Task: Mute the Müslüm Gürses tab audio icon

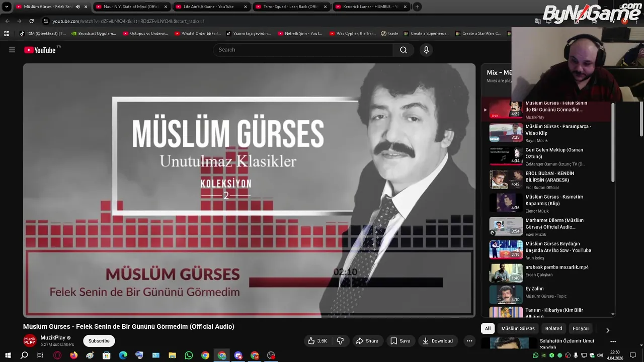Action: click(77, 7)
